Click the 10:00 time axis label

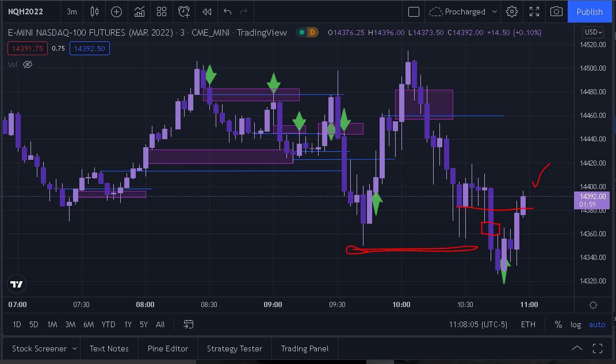(x=401, y=304)
